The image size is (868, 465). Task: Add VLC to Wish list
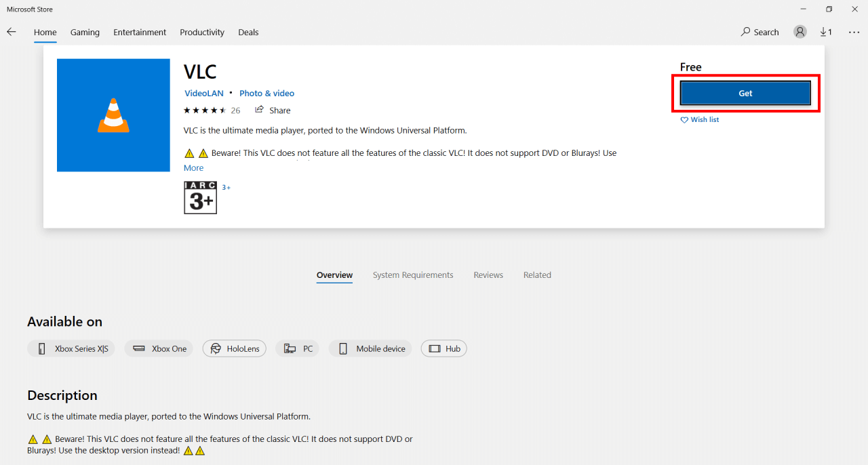(x=700, y=120)
